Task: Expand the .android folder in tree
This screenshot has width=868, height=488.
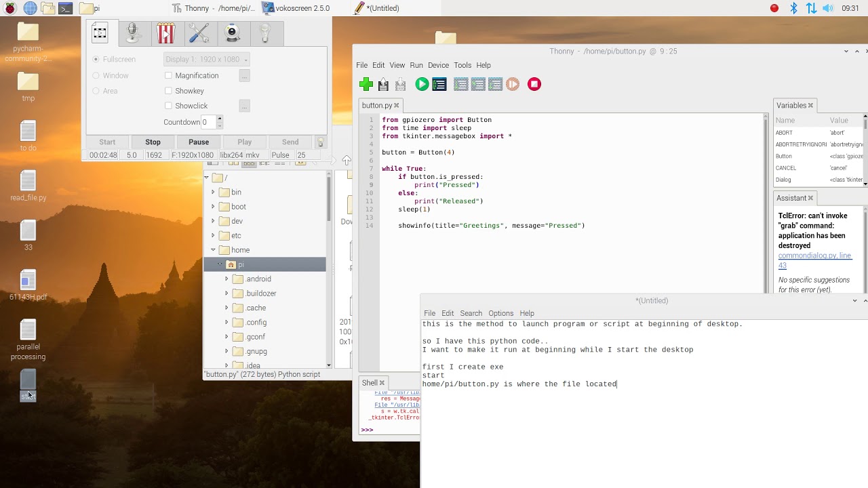Action: coord(226,279)
